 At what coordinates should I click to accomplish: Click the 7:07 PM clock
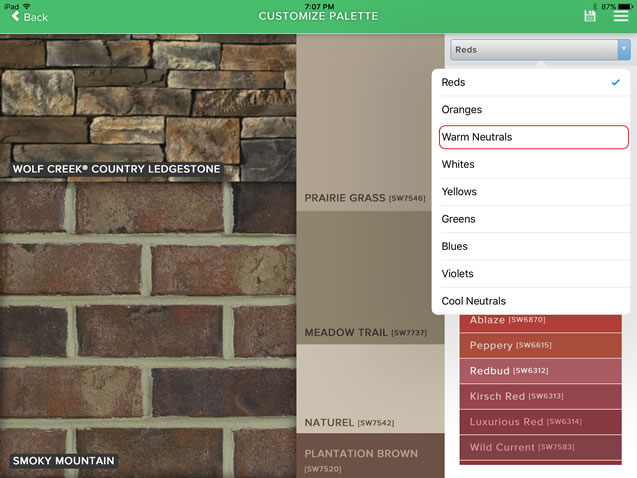(x=319, y=6)
